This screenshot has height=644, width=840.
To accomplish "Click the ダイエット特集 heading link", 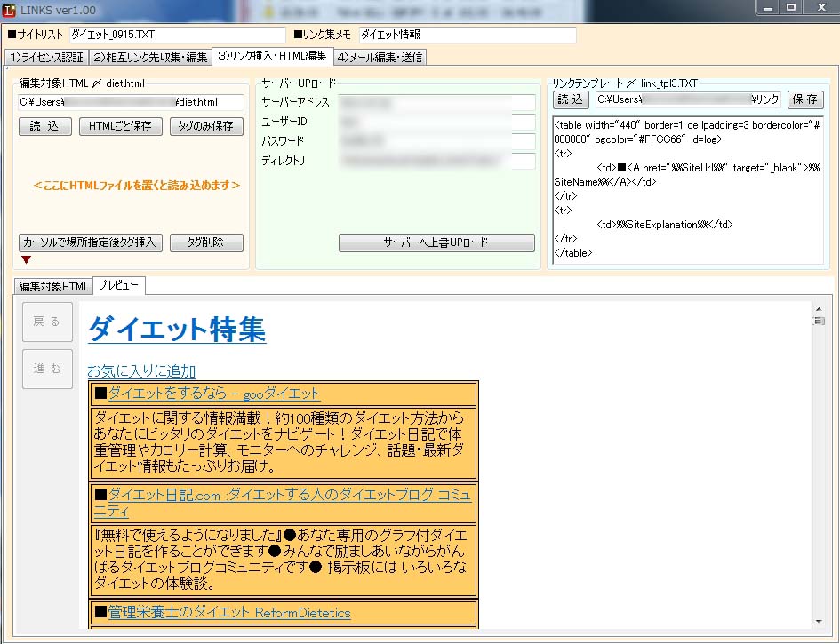I will (177, 328).
